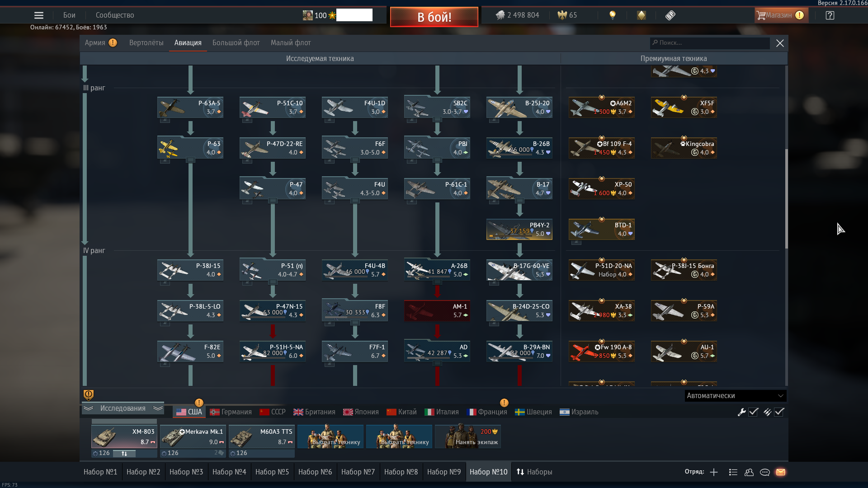Click the light bulb icon in top bar
The image size is (868, 488).
point(613,15)
